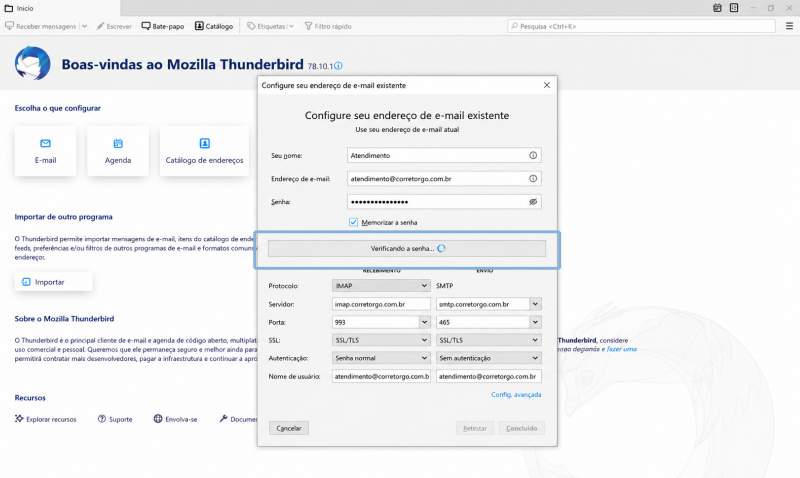This screenshot has height=478, width=800.
Task: Expand the incoming SSL/TLS dropdown
Action: click(380, 340)
